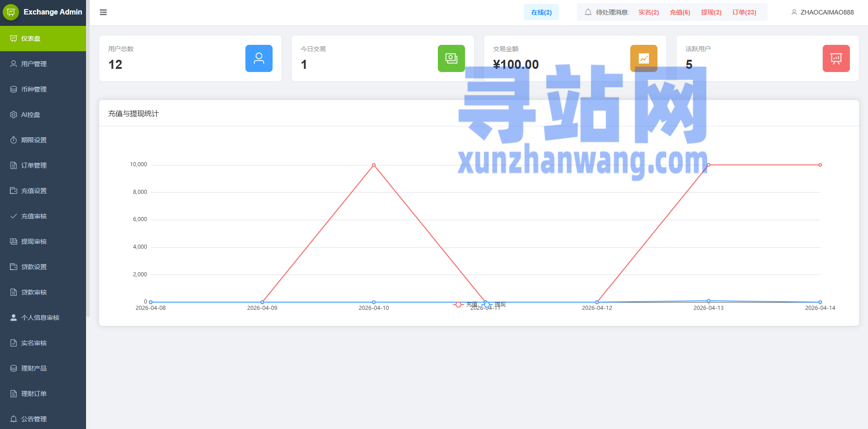
Task: Click the user avatar icon beside ZHAOCAIMAO888
Action: (x=794, y=12)
